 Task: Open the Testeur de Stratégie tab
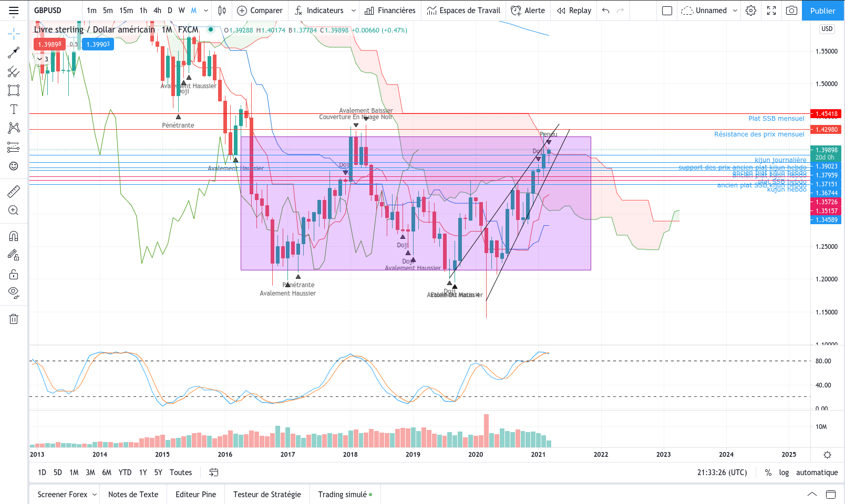tap(267, 495)
